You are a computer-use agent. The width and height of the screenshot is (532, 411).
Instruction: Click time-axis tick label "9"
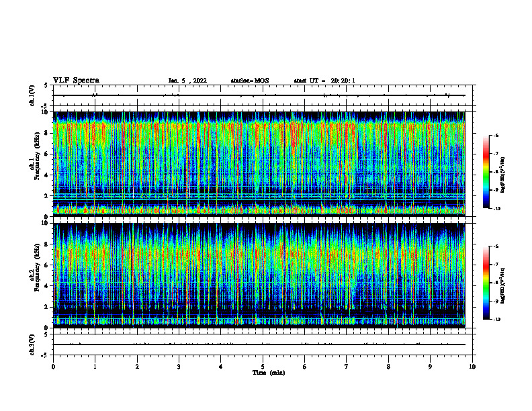tap(430, 367)
